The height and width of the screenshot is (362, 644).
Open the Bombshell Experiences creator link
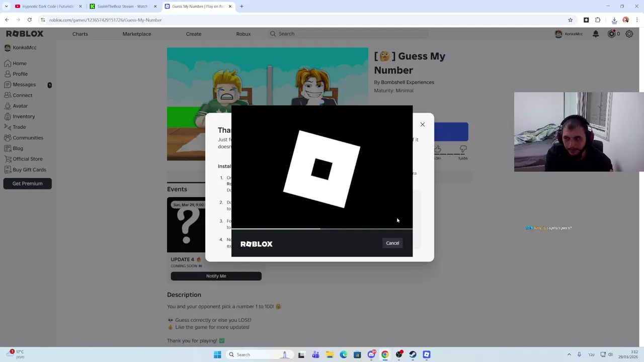point(408,82)
